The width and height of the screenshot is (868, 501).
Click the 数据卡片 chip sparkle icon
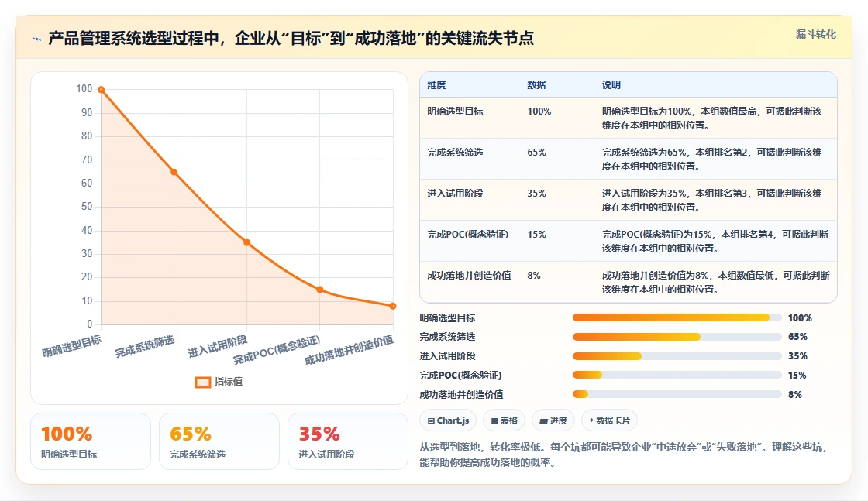coord(591,420)
